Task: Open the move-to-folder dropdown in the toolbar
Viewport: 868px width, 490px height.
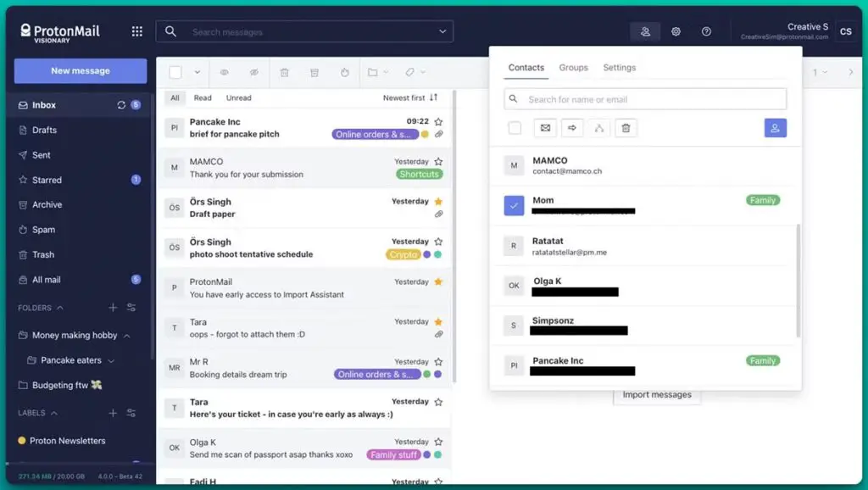Action: pos(377,72)
